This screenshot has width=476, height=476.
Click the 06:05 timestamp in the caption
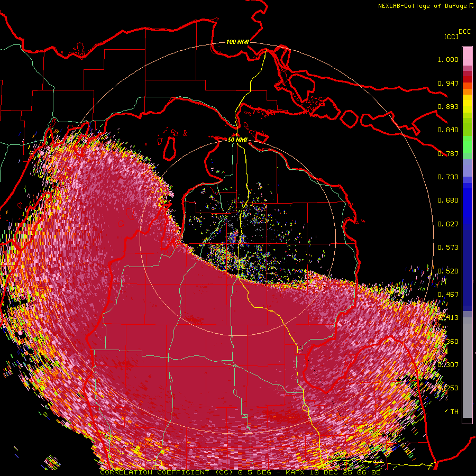point(369,472)
